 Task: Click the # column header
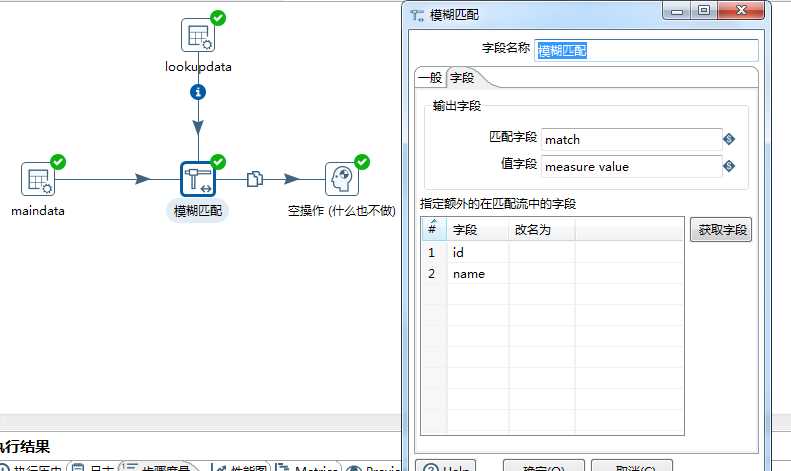434,229
